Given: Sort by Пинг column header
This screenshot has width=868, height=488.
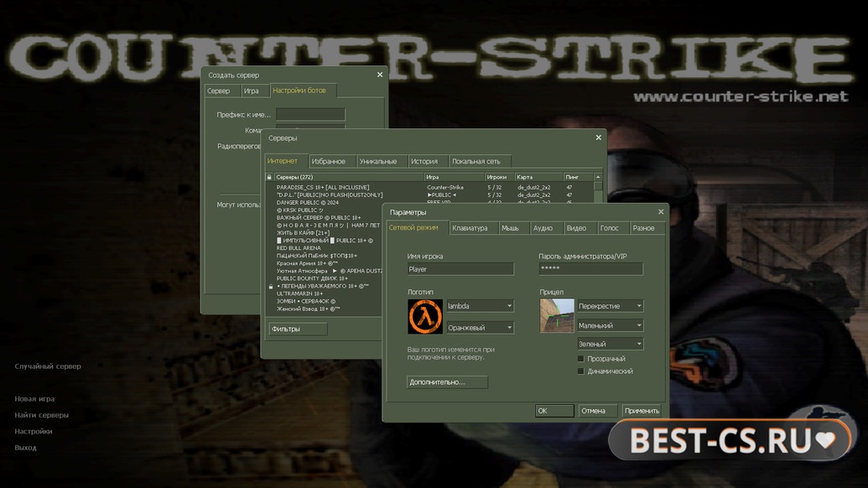Looking at the screenshot, I should tap(578, 177).
